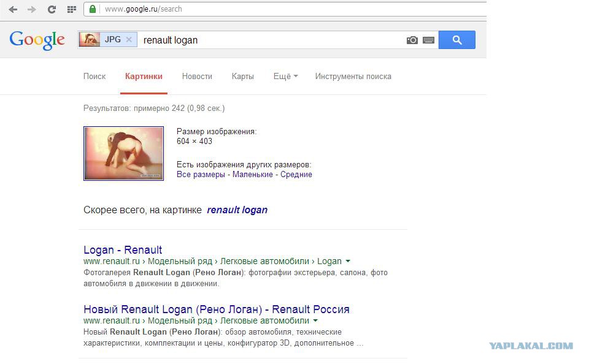Image resolution: width=589 pixels, height=364 pixels.
Task: Click the green padlock security icon
Action: (93, 9)
